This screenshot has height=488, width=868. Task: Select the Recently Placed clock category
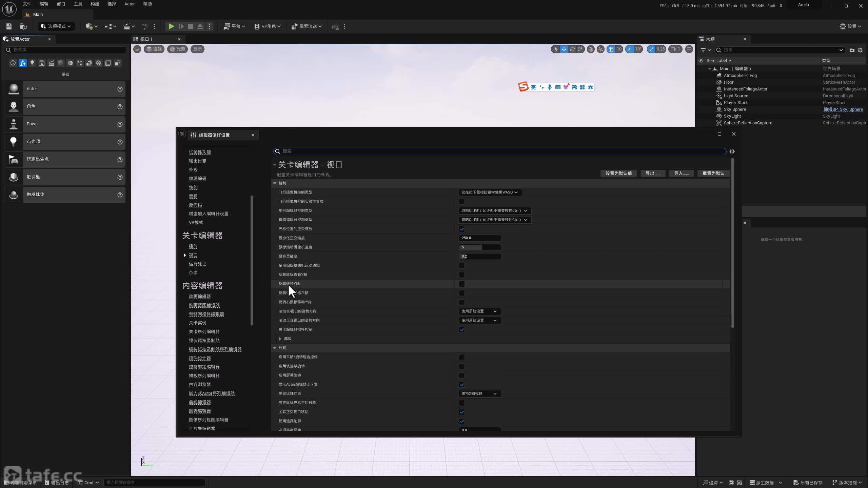click(13, 63)
